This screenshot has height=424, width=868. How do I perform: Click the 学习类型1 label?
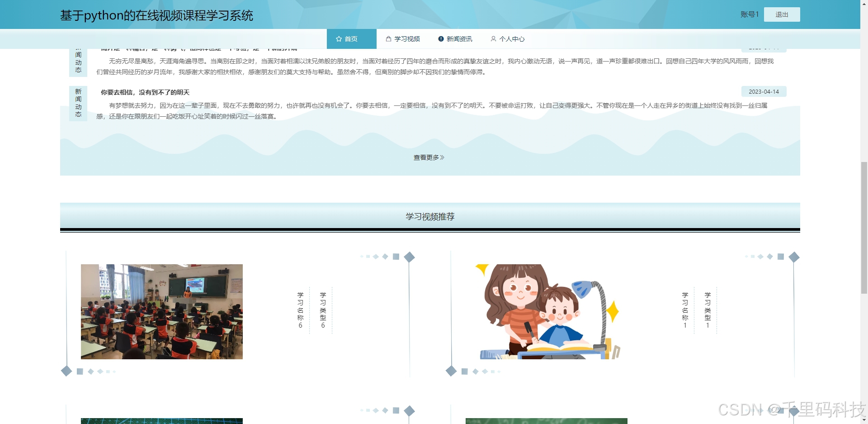point(708,310)
